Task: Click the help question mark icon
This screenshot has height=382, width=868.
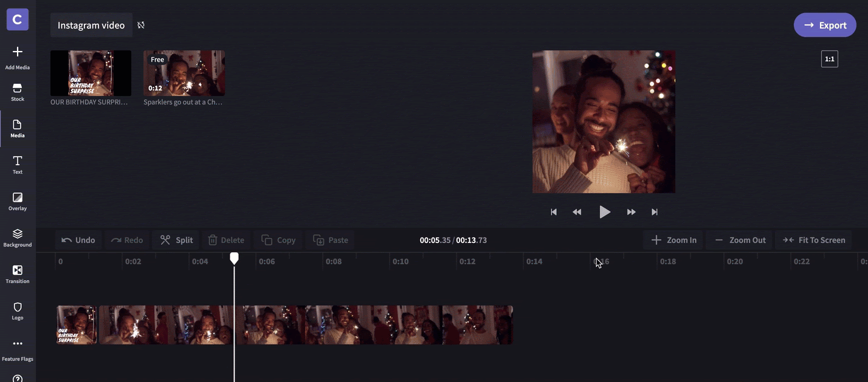Action: coord(18,379)
